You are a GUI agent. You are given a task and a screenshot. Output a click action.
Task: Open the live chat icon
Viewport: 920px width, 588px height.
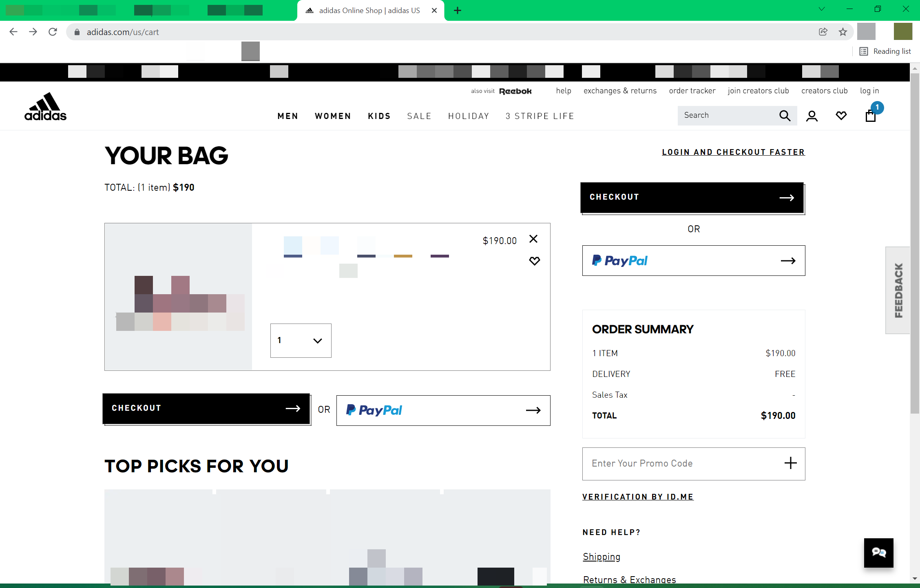tap(879, 553)
